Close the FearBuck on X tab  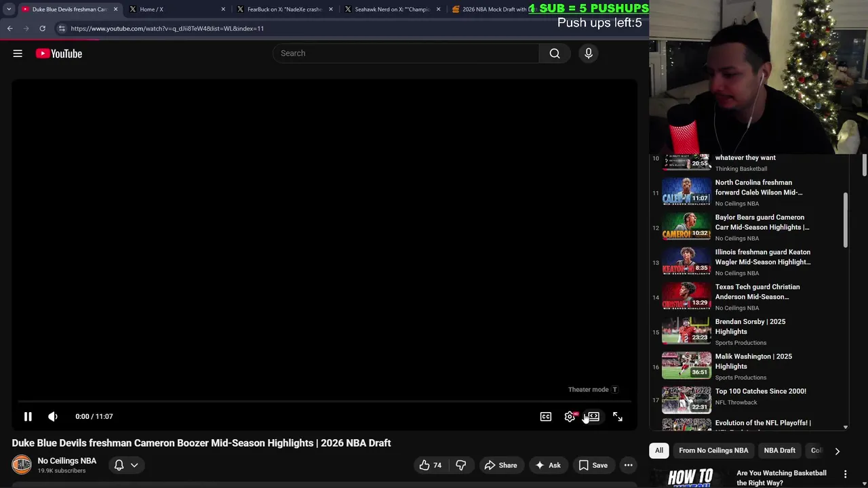[x=331, y=9]
